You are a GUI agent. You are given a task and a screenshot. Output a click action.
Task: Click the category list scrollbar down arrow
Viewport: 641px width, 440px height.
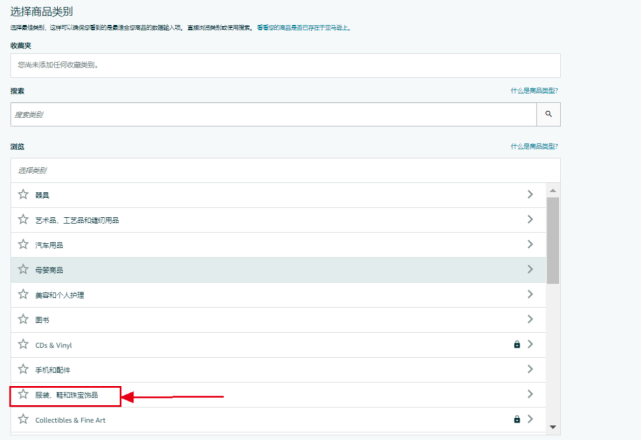point(553,427)
